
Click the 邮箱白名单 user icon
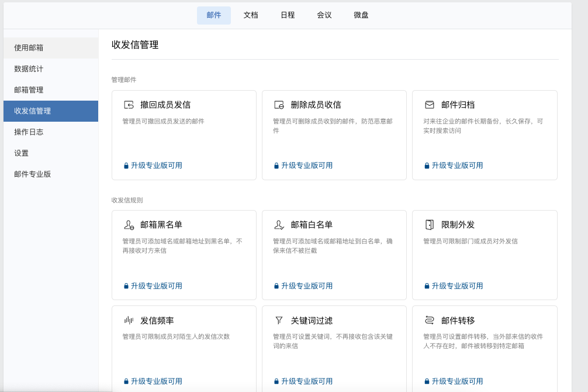point(279,225)
